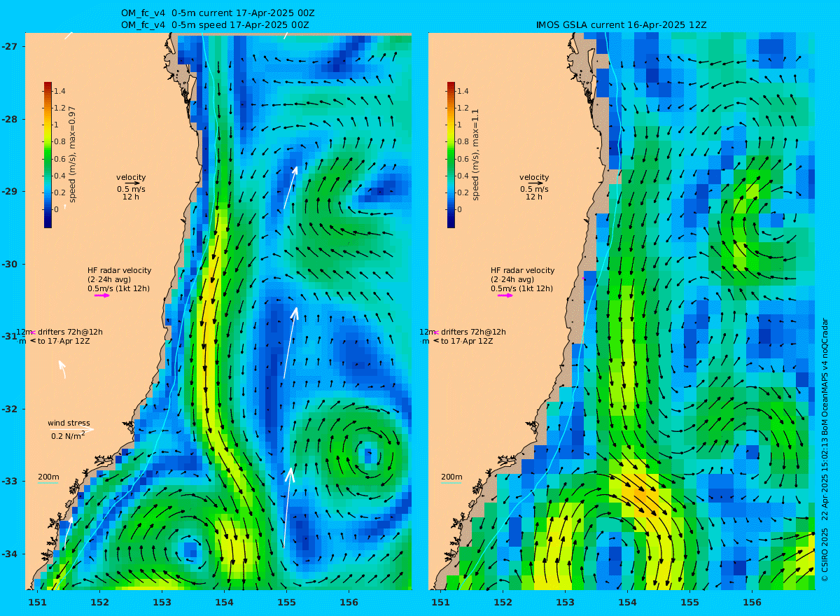Click the magenta HF radar arrow in OM_fc_v4 map
The image size is (840, 616).
pyautogui.click(x=102, y=295)
